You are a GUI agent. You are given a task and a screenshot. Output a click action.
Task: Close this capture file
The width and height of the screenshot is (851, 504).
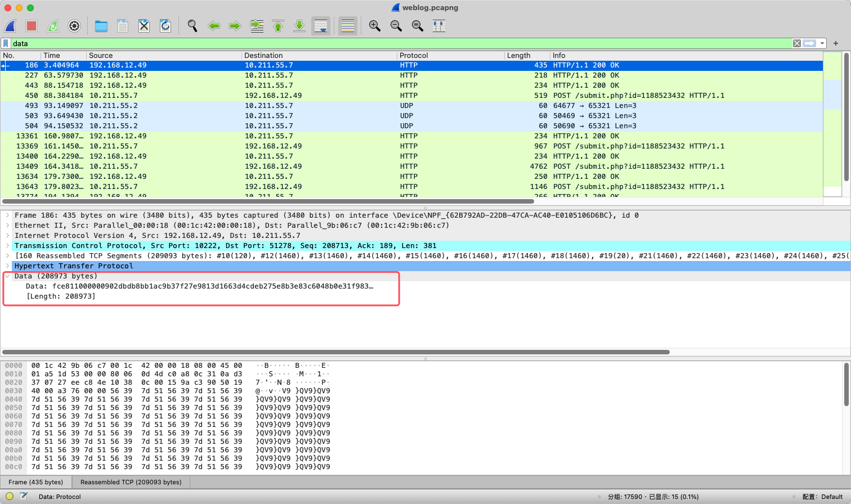pos(144,26)
